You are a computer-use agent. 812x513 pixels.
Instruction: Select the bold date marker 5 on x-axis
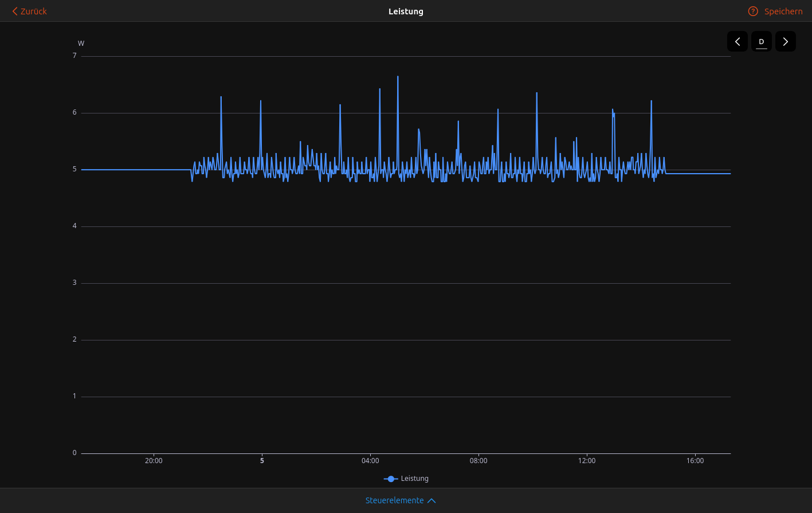click(x=262, y=461)
